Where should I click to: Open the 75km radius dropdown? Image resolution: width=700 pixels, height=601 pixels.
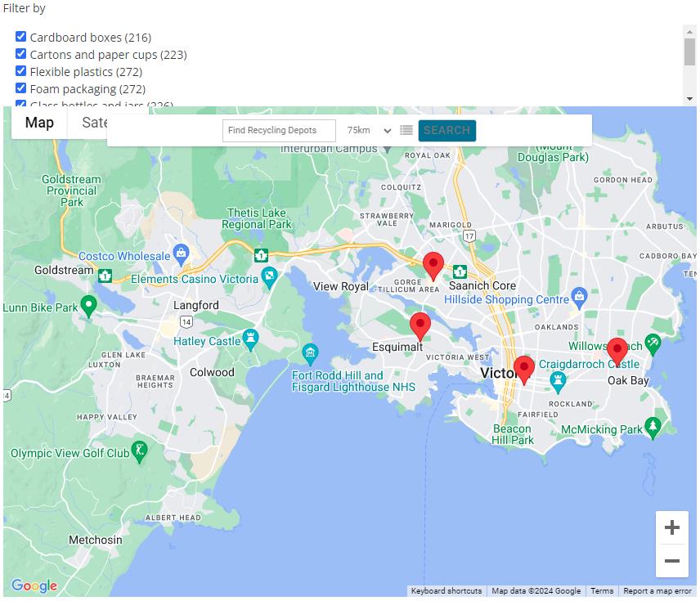(369, 130)
